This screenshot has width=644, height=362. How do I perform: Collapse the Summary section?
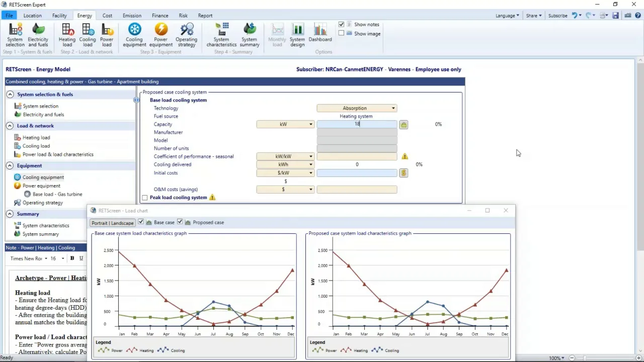click(10, 214)
